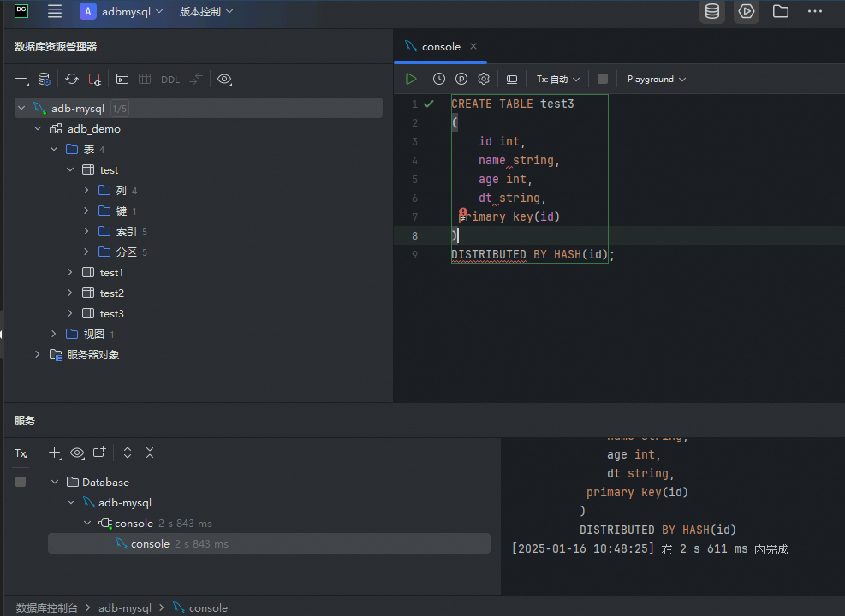
Task: Open the Playground resolve mode dropdown
Action: point(656,79)
